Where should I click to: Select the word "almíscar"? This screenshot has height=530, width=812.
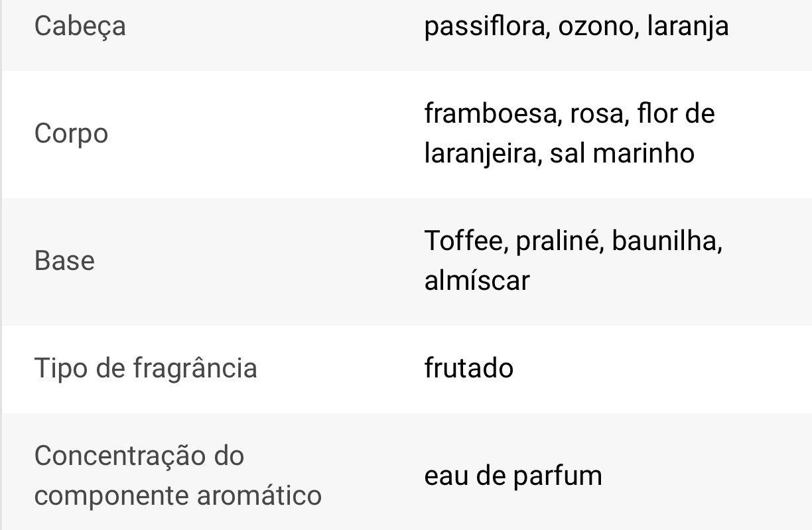click(477, 280)
